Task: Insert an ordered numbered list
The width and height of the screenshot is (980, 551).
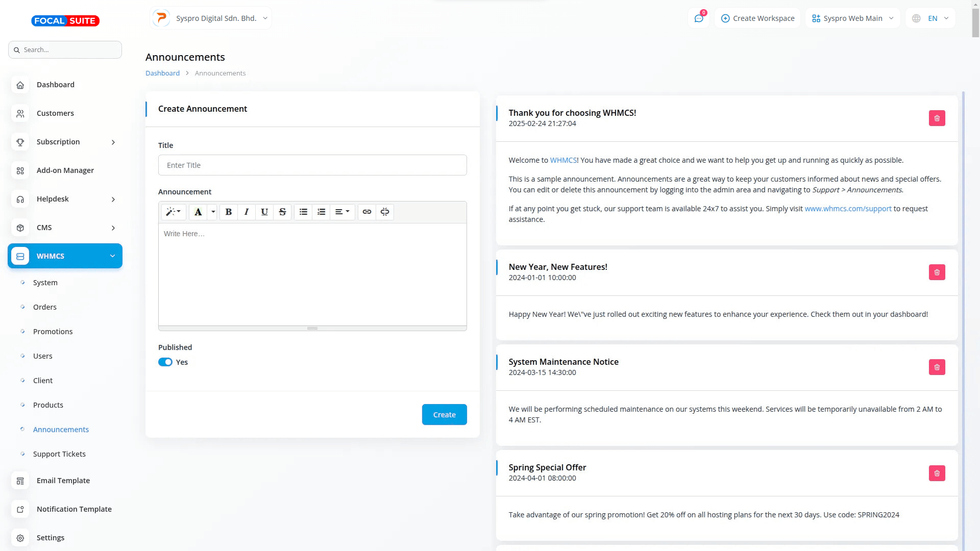Action: click(321, 212)
